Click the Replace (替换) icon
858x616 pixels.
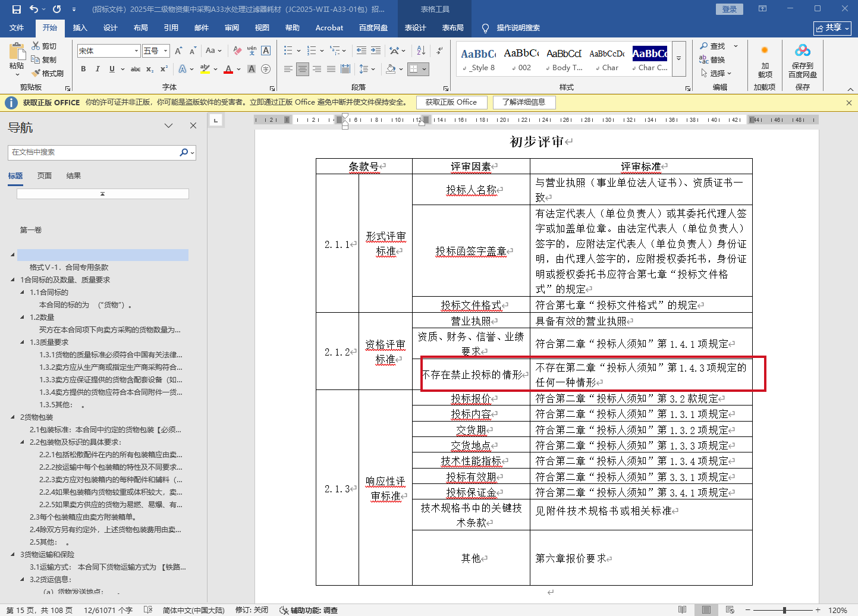pyautogui.click(x=705, y=59)
